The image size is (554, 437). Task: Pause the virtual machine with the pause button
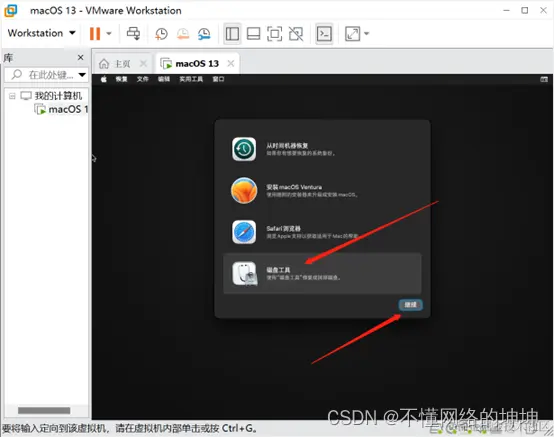pyautogui.click(x=95, y=34)
